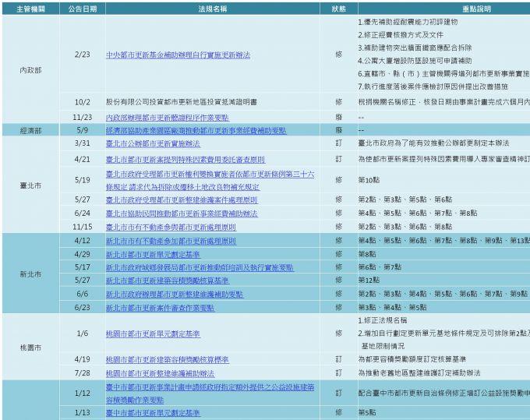The height and width of the screenshot is (420, 530).
Task: Select the 優先補助經耐震能力初評建物 note
Action: pyautogui.click(x=408, y=22)
